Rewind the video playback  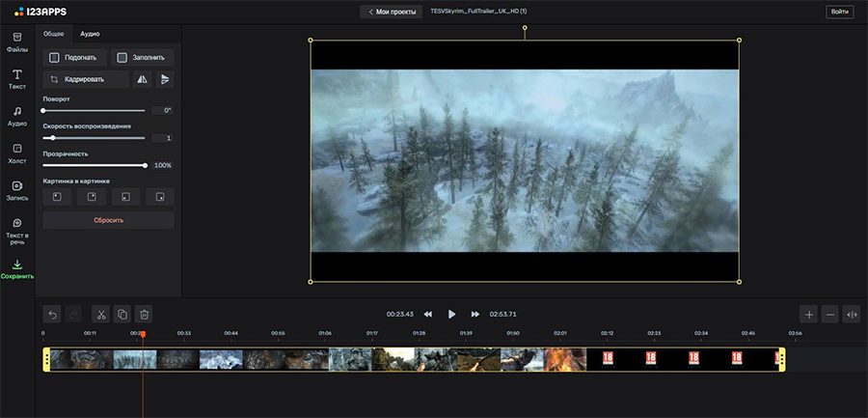[428, 315]
